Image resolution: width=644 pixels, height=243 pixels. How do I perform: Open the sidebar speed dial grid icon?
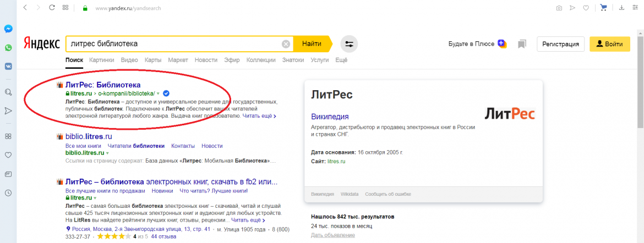(8, 136)
